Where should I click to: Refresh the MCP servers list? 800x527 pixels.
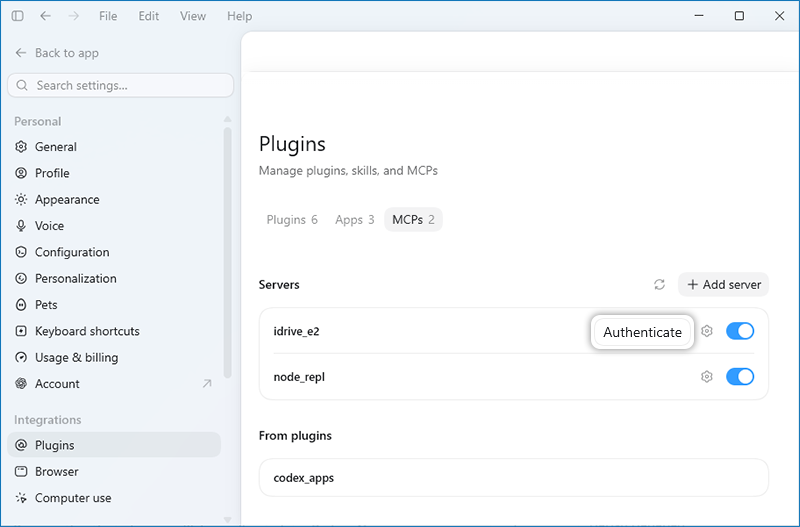[x=659, y=284]
